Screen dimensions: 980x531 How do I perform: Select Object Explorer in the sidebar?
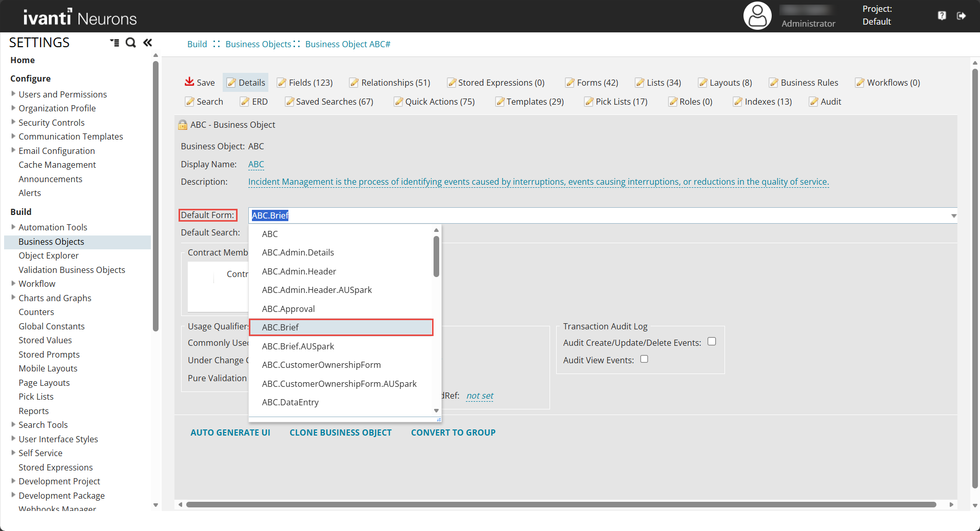click(x=49, y=255)
